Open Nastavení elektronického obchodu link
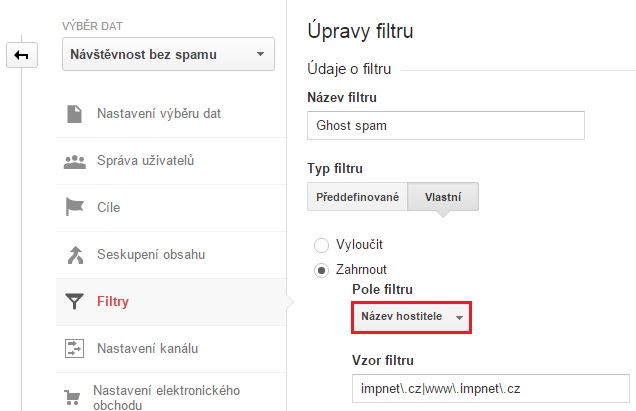Screen dimensions: 636x411 [166, 398]
